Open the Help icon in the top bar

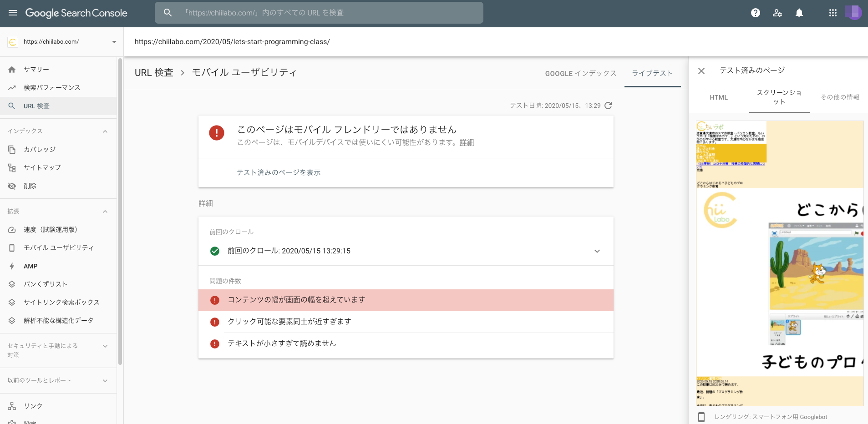756,13
